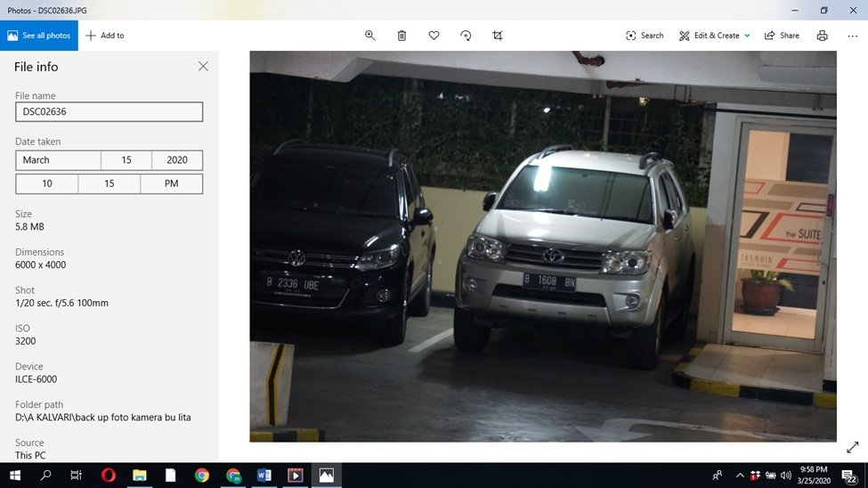Open See all photos view
The height and width of the screenshot is (488, 868).
tap(39, 36)
